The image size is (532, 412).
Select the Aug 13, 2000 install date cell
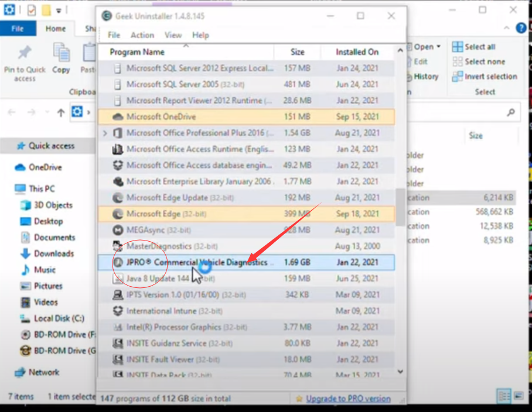357,246
